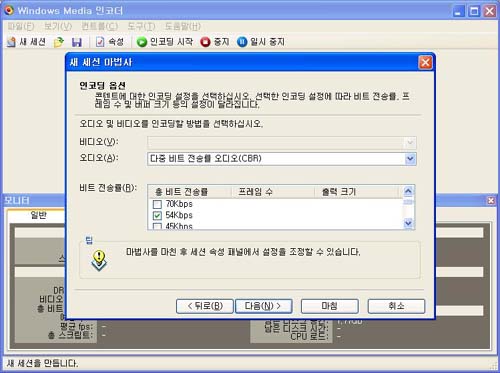This screenshot has height=373, width=500.
Task: Save the session with the floppy disk icon
Action: coord(77,42)
